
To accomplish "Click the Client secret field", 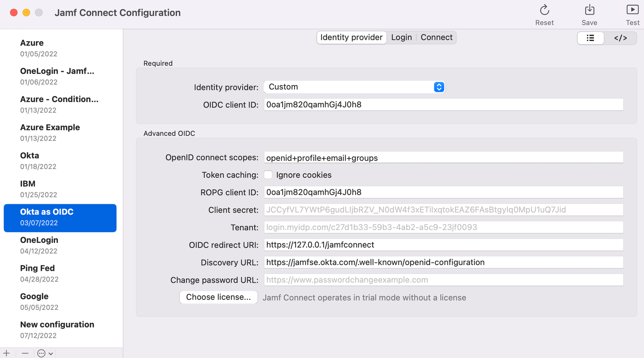I will point(444,210).
